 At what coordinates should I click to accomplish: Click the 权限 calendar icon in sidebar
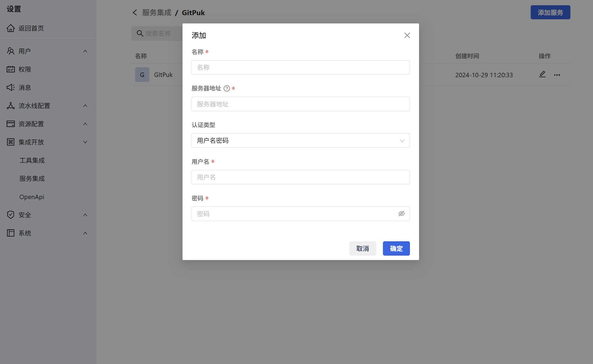click(x=10, y=69)
